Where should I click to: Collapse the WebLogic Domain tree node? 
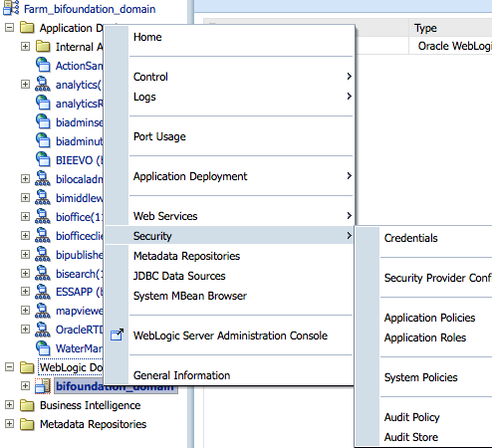click(10, 367)
